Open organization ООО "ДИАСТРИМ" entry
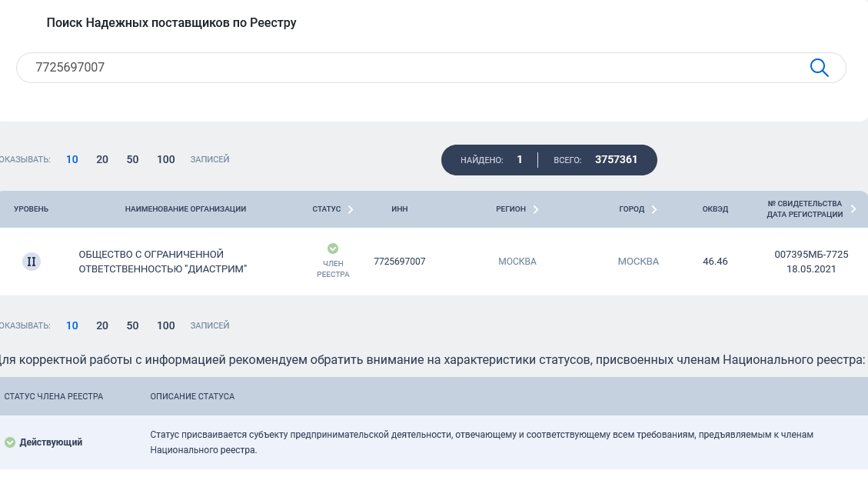Image resolution: width=868 pixels, height=477 pixels. click(x=163, y=262)
